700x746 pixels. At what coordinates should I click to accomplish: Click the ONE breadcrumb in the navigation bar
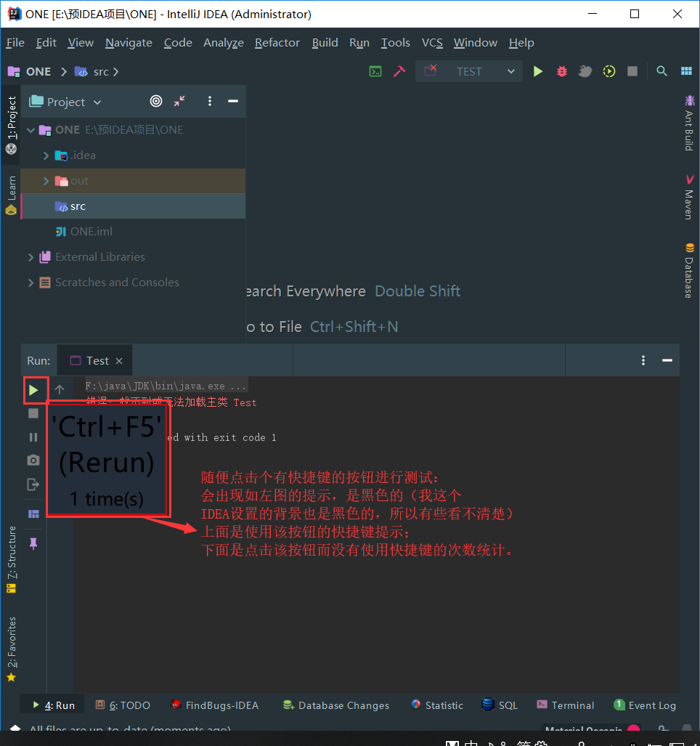click(30, 72)
